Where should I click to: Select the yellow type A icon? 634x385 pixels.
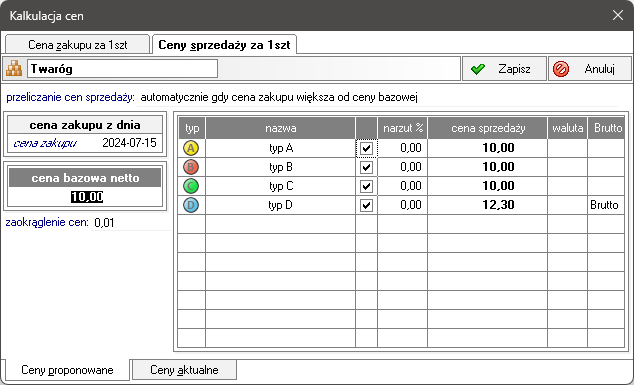click(191, 148)
